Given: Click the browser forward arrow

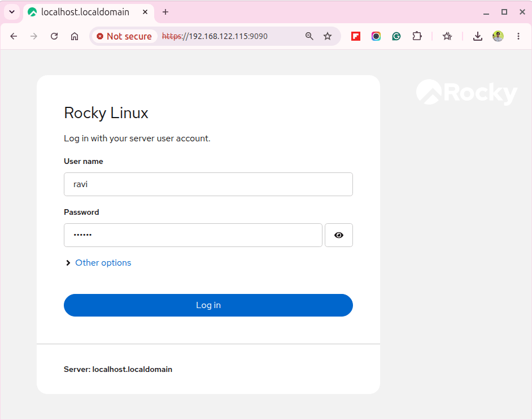Looking at the screenshot, I should click(x=33, y=36).
